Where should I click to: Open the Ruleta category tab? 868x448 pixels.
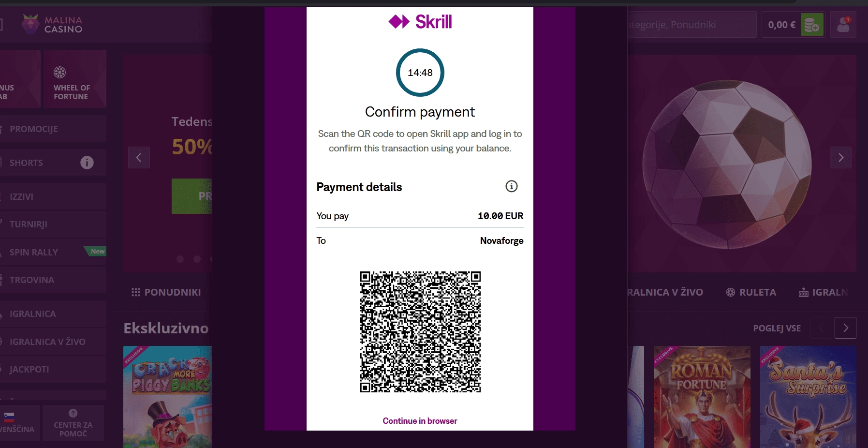click(751, 292)
